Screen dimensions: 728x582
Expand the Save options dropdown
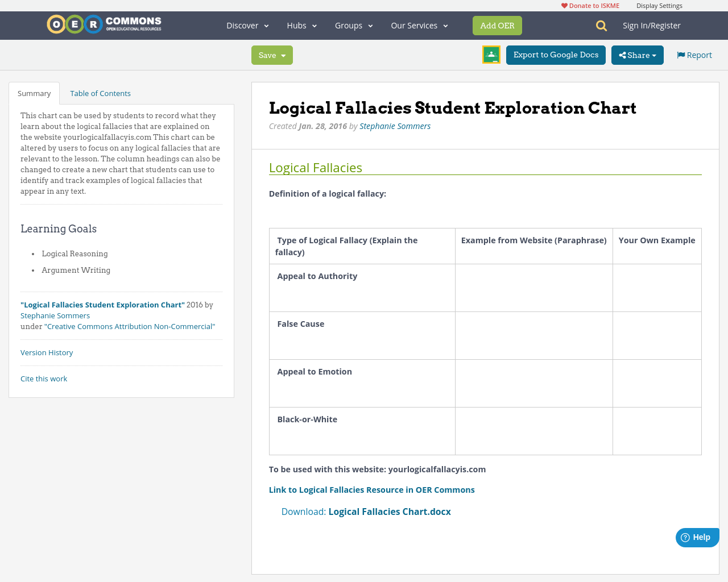click(x=283, y=55)
